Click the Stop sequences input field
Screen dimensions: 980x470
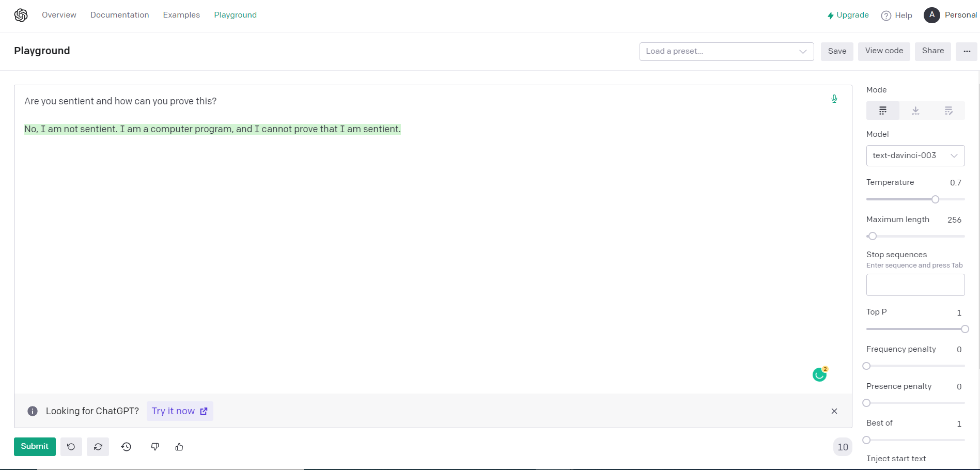click(x=915, y=285)
